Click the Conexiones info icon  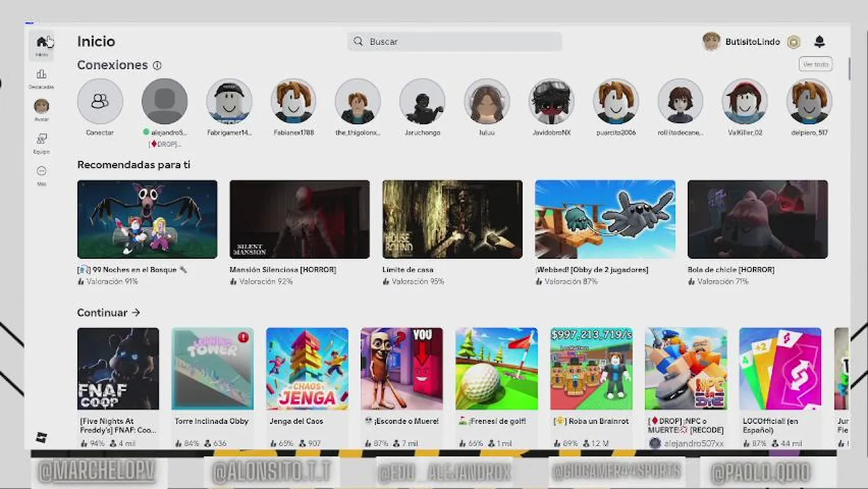point(157,66)
